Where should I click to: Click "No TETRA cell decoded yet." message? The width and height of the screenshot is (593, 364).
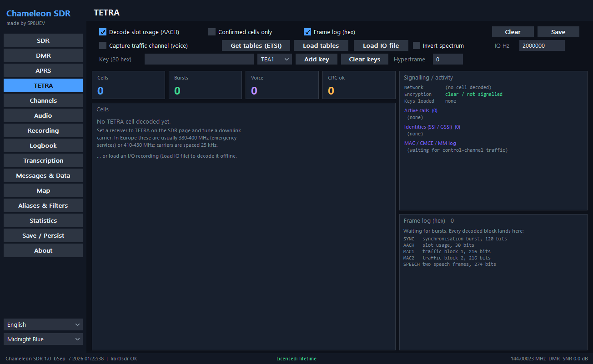tap(134, 121)
